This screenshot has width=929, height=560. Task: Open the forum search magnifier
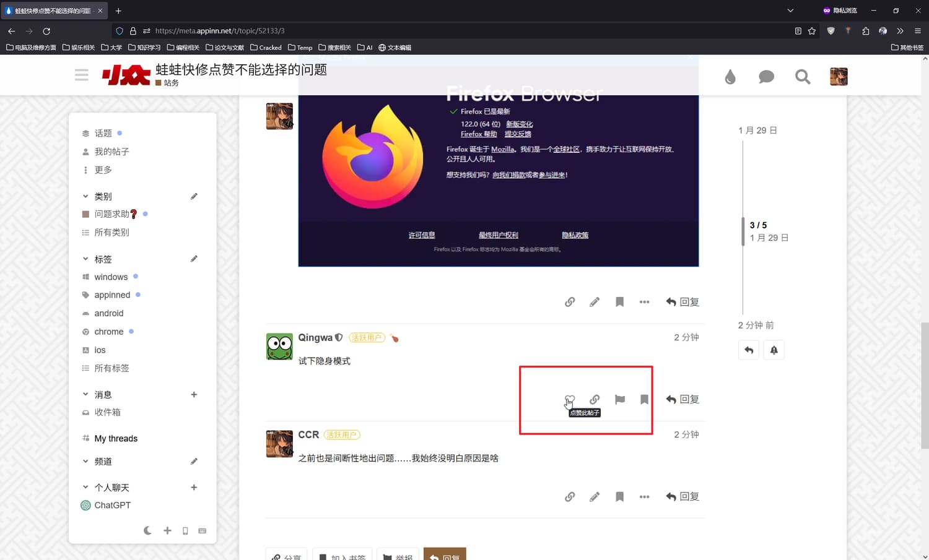pos(803,77)
